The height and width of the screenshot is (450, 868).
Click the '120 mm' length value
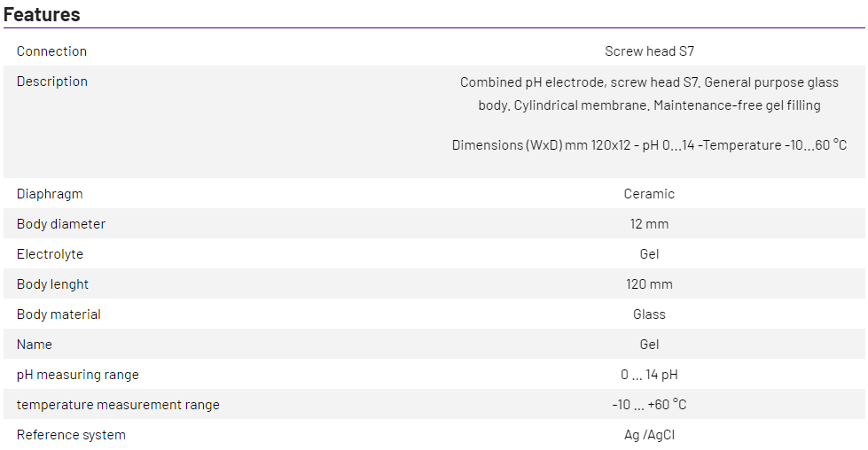click(x=649, y=284)
